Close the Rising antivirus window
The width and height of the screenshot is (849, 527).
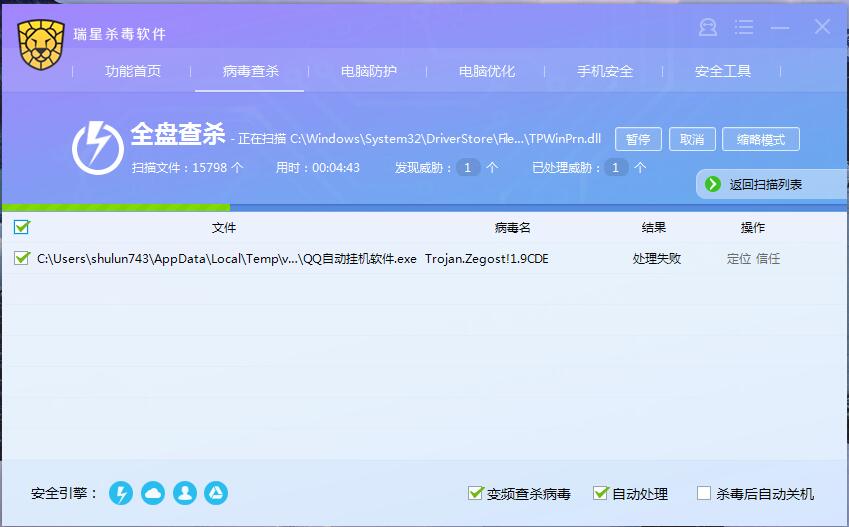click(x=822, y=26)
